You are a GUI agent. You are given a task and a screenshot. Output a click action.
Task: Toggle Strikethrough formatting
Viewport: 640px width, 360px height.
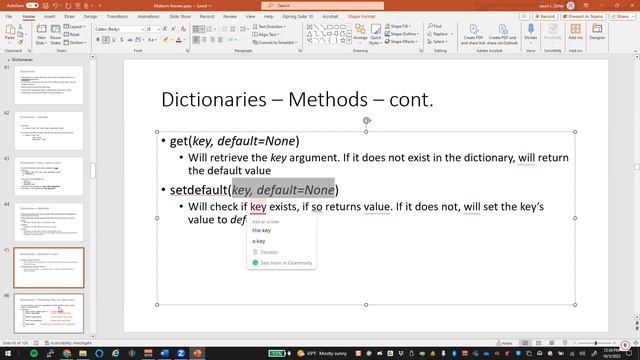coord(130,40)
